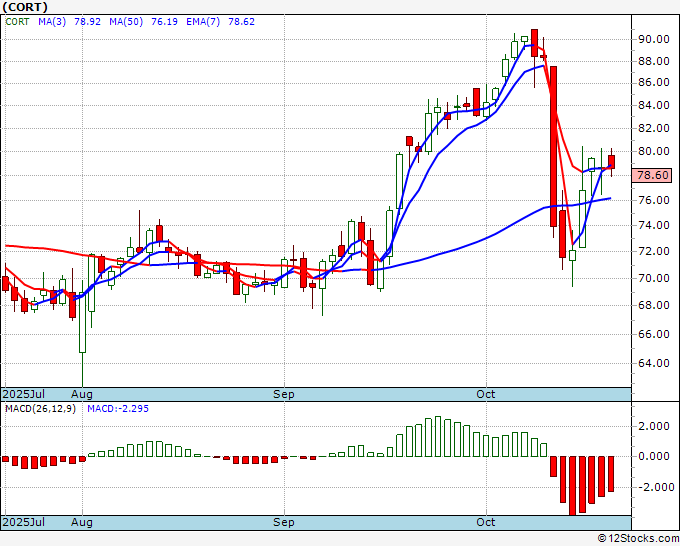Click the MACD:-2.295 value label
The width and height of the screenshot is (680, 546).
click(118, 409)
